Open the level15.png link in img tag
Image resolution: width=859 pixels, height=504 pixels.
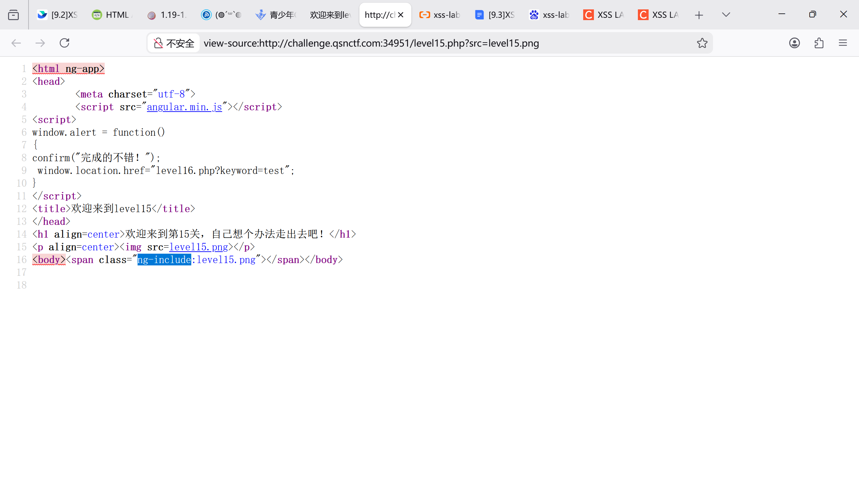click(x=198, y=247)
